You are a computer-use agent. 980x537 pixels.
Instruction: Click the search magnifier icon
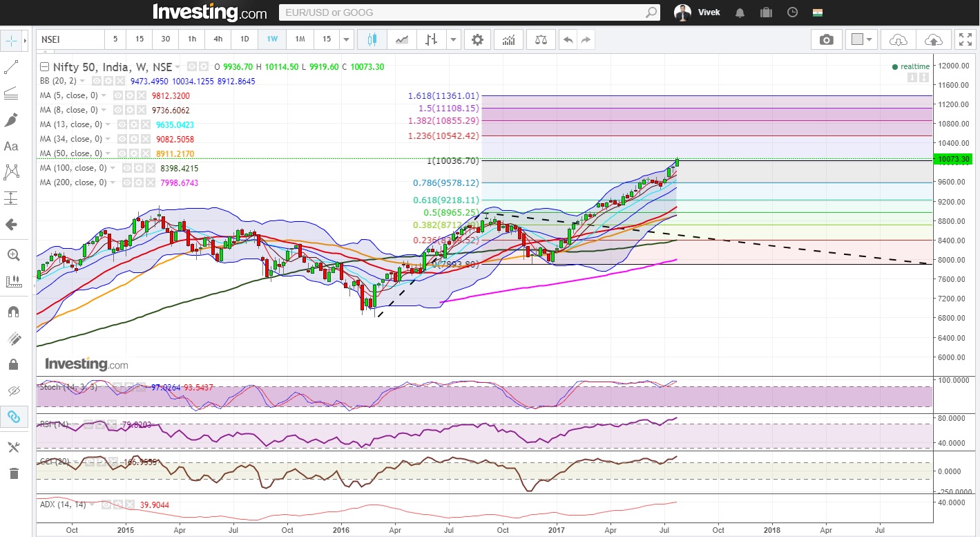651,12
